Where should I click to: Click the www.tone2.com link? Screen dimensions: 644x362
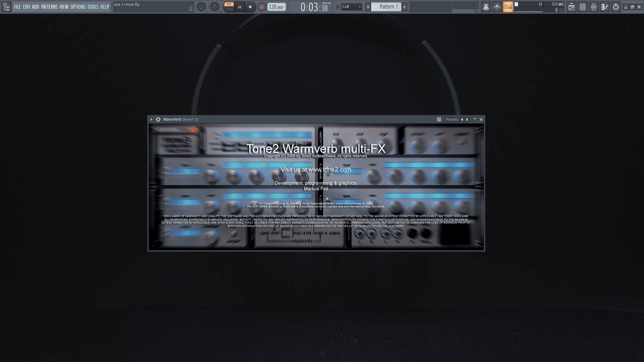330,170
